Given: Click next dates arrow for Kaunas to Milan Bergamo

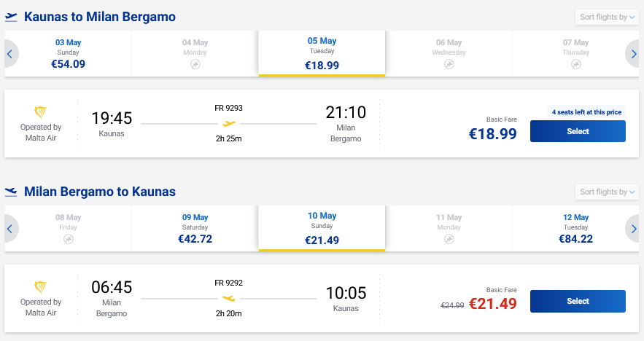Looking at the screenshot, I should coord(634,53).
